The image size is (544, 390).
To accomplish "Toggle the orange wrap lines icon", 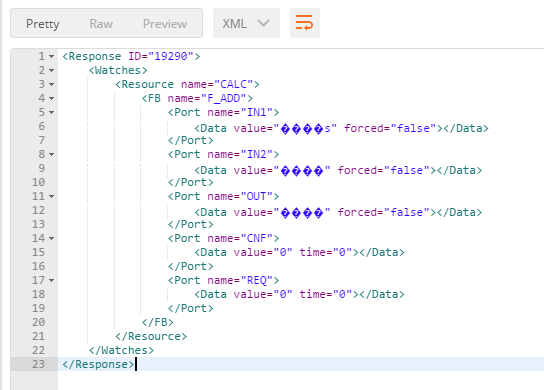I will [305, 23].
